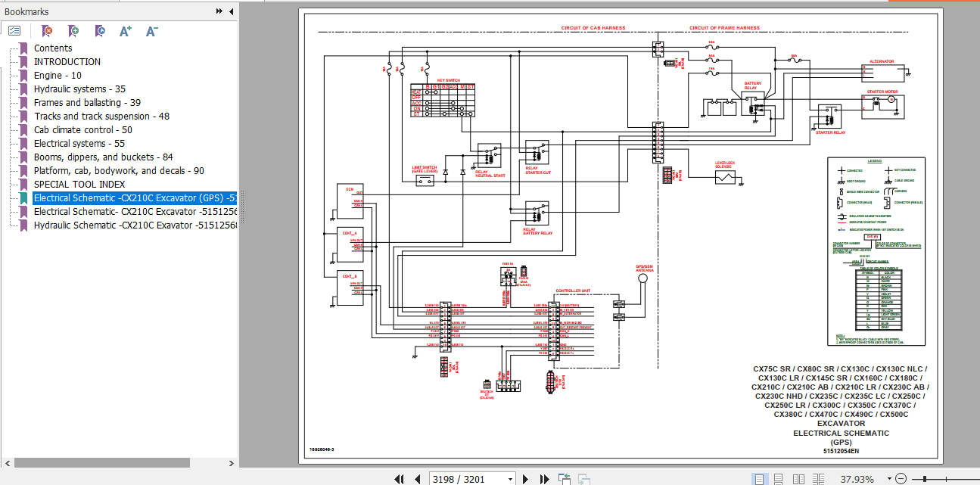The width and height of the screenshot is (980, 485).
Task: Click the 37.93% zoom value
Action: click(x=857, y=479)
